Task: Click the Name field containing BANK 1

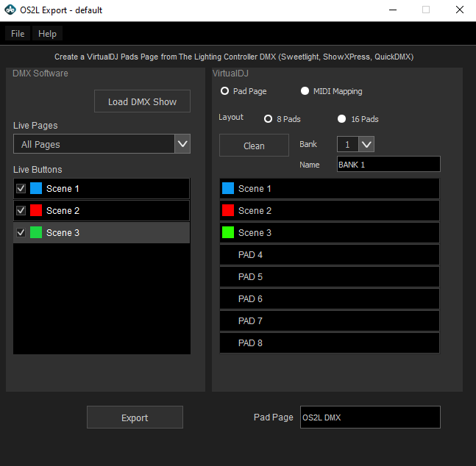Action: [388, 164]
